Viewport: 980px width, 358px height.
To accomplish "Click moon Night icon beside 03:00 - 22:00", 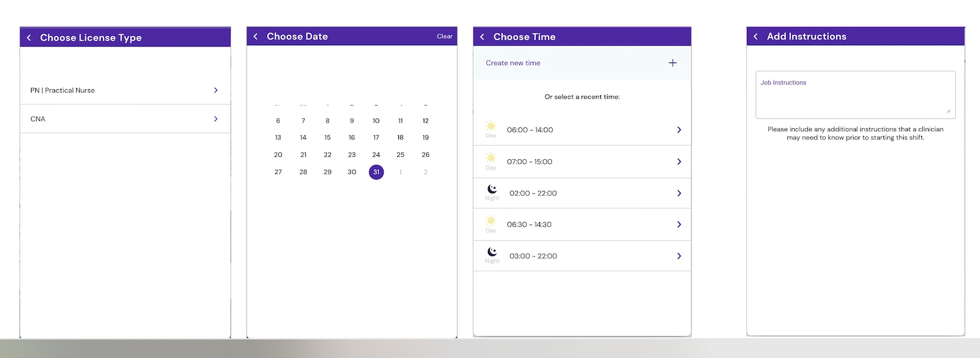I will (492, 255).
